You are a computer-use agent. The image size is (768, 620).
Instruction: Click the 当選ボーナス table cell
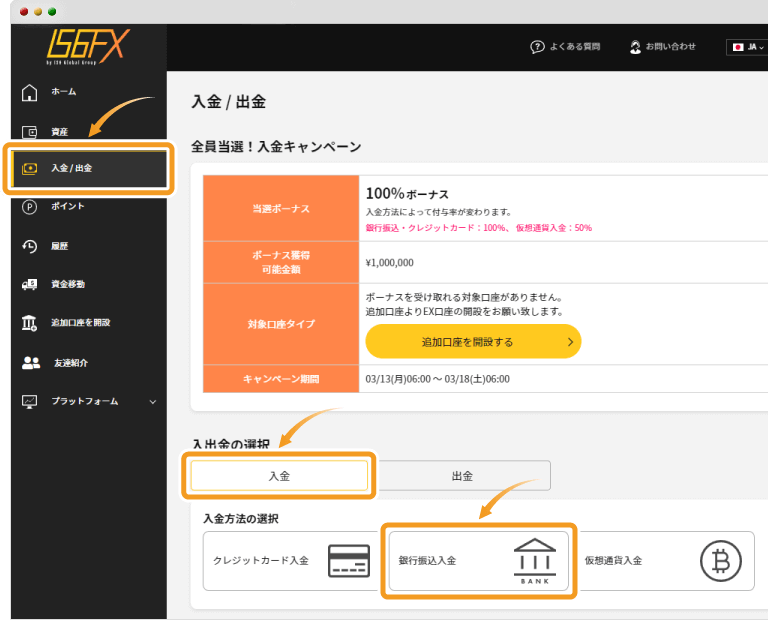coord(281,209)
